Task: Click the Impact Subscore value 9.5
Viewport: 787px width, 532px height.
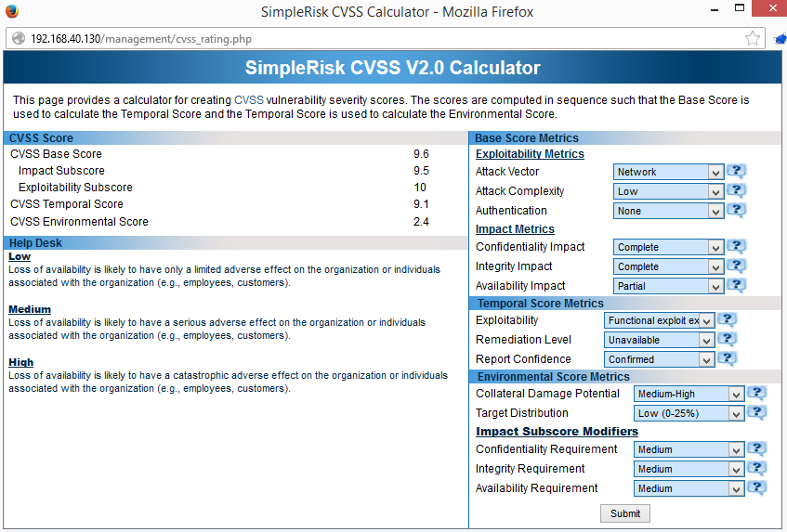Action: coord(421,171)
